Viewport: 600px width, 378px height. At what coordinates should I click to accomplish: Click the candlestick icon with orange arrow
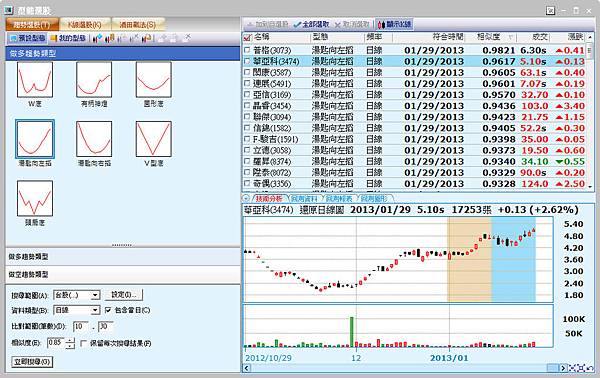pos(147,38)
